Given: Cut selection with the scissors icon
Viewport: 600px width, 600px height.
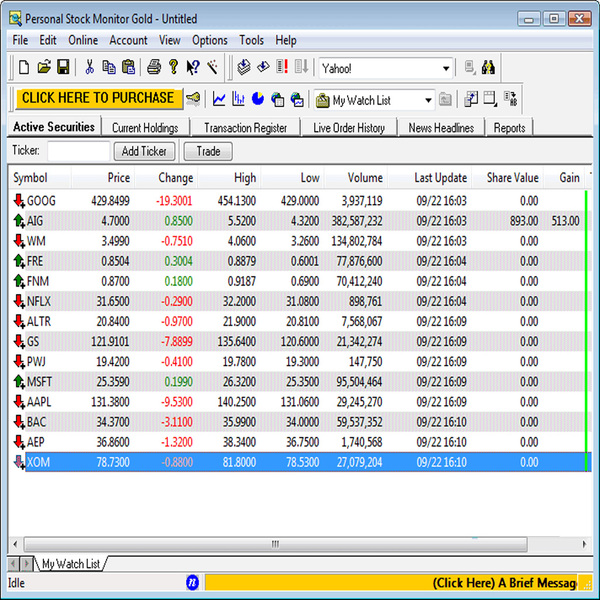Looking at the screenshot, I should click(x=90, y=67).
